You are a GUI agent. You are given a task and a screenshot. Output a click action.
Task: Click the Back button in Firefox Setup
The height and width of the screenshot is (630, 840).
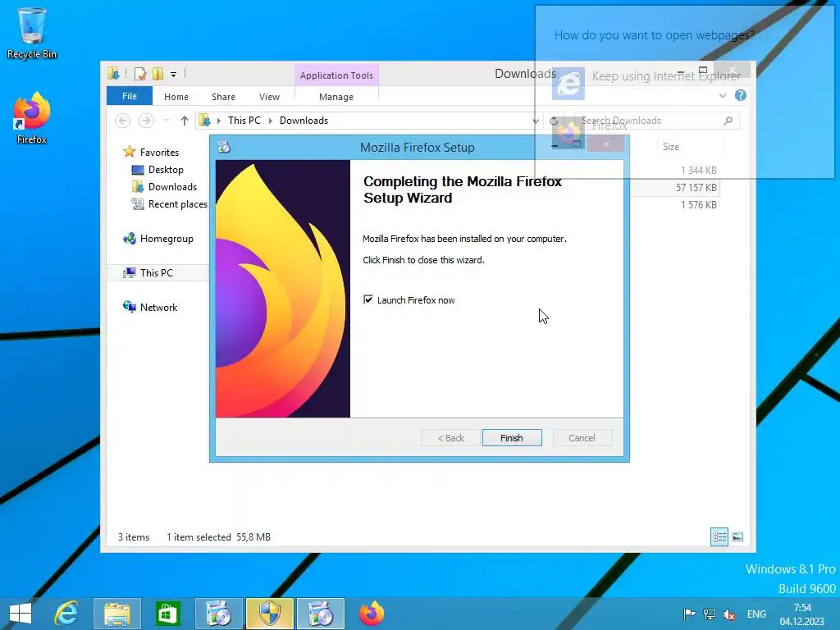[x=450, y=438]
